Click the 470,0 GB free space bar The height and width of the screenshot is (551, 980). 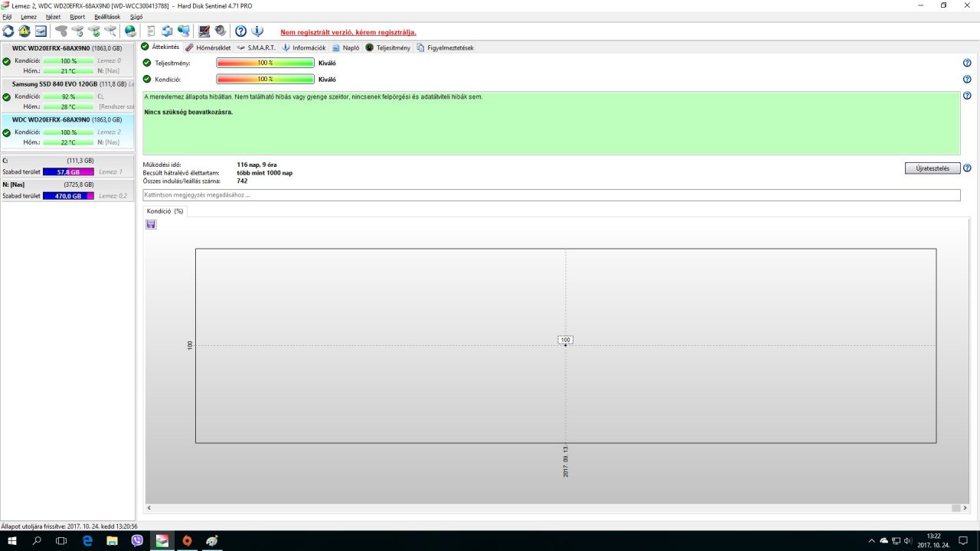tap(68, 196)
